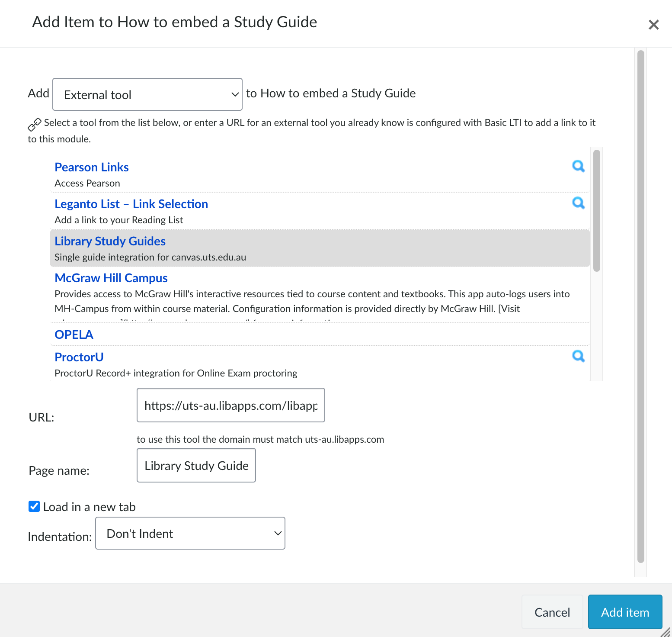The width and height of the screenshot is (672, 637).
Task: Choose the ProctorU tool entry
Action: pyautogui.click(x=79, y=357)
